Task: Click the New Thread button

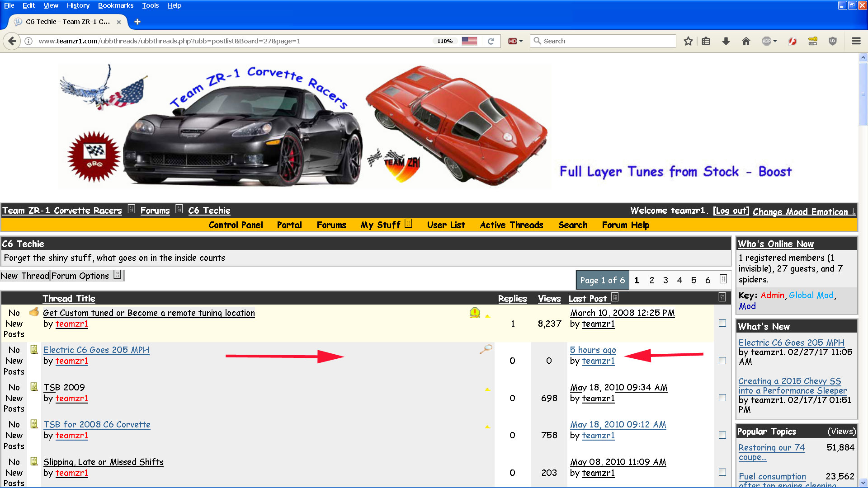Action: tap(25, 276)
